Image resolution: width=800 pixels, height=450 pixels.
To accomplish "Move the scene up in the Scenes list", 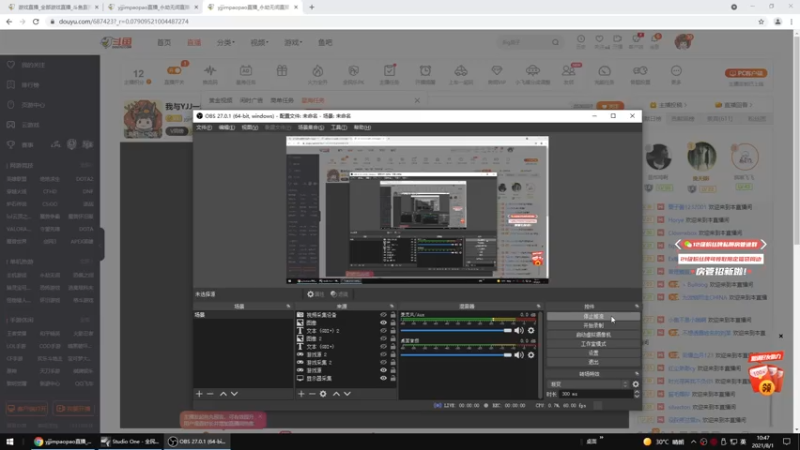I will coord(223,394).
